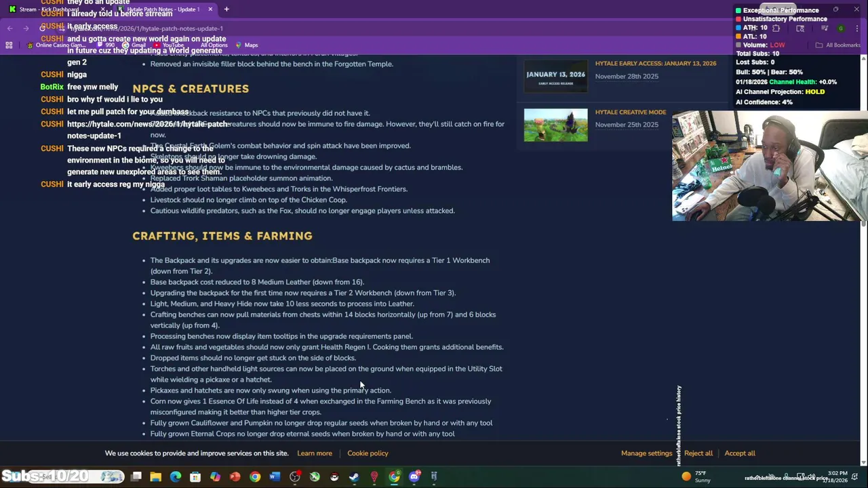
Task: Switch to the Stream - Kick Dashboard tab
Action: click(56, 9)
